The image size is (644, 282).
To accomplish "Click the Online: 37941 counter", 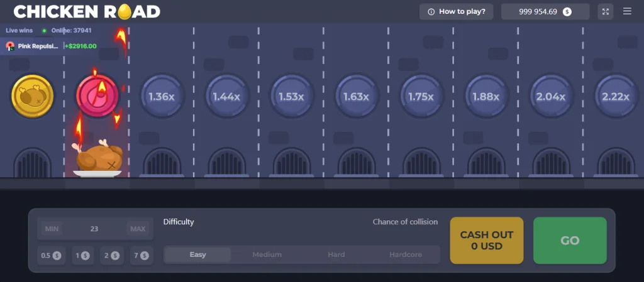I will click(72, 30).
